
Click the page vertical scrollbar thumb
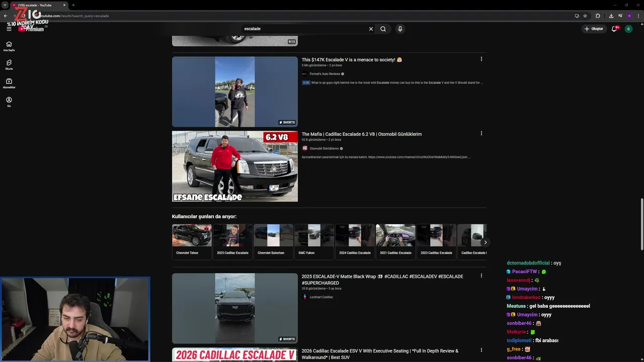641,224
